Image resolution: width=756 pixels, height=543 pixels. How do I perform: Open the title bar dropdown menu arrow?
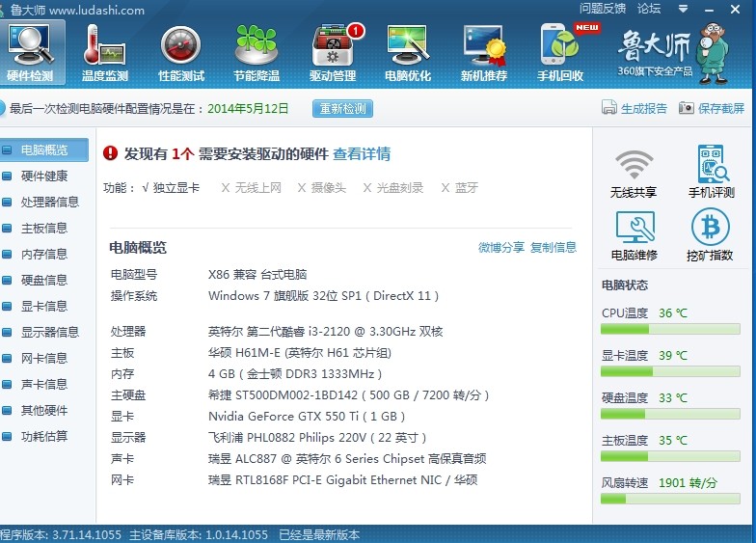point(683,10)
